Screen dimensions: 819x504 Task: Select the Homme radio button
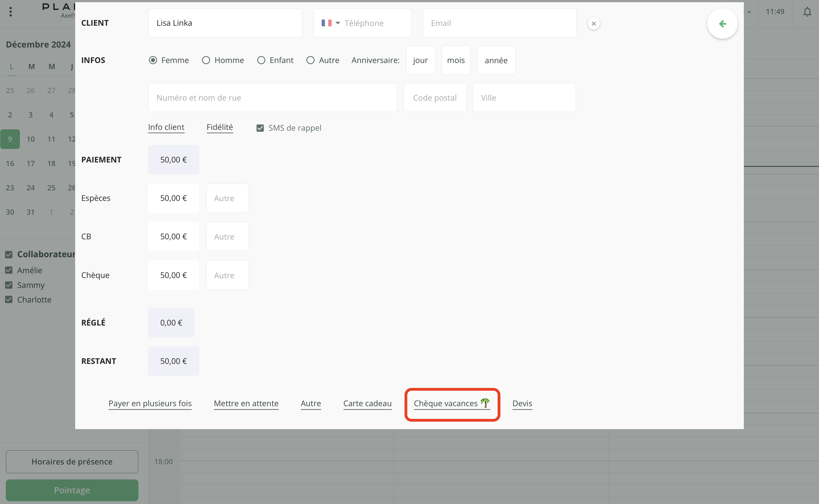pos(206,60)
